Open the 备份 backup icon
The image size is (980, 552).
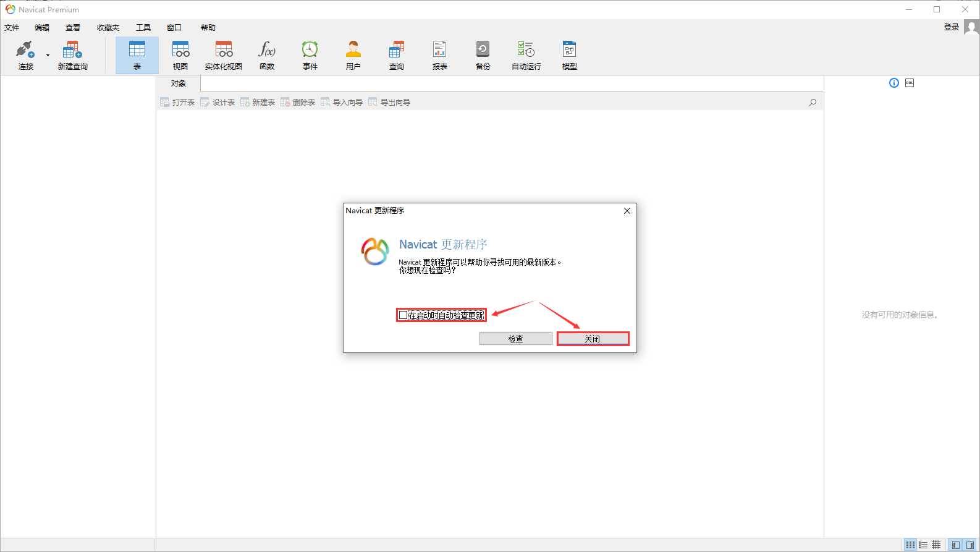(483, 55)
